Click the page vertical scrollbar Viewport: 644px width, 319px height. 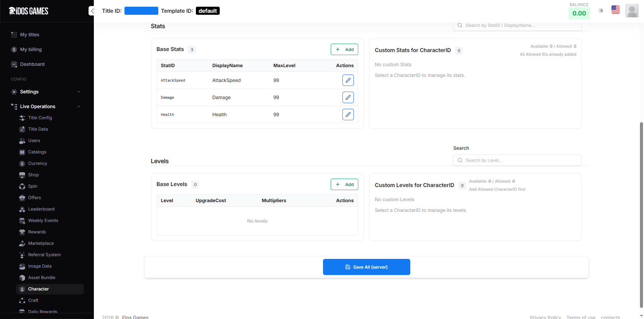pos(641,215)
